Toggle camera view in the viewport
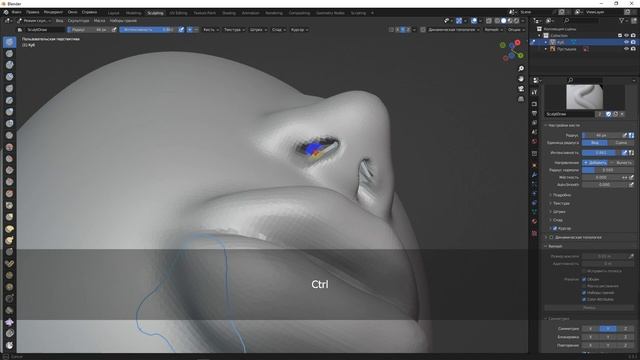Screen dimensions: 640x360 click(521, 89)
